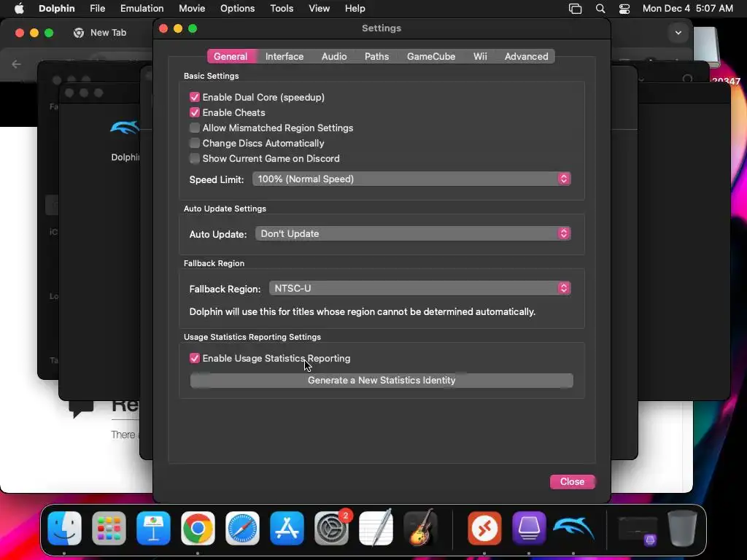The height and width of the screenshot is (560, 747).
Task: Open Safari from the dock
Action: (242, 528)
